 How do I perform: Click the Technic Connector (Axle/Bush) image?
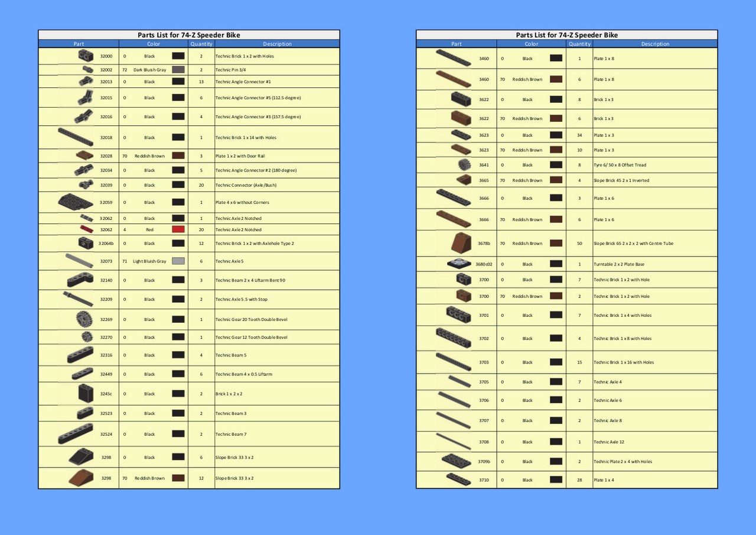coord(87,184)
